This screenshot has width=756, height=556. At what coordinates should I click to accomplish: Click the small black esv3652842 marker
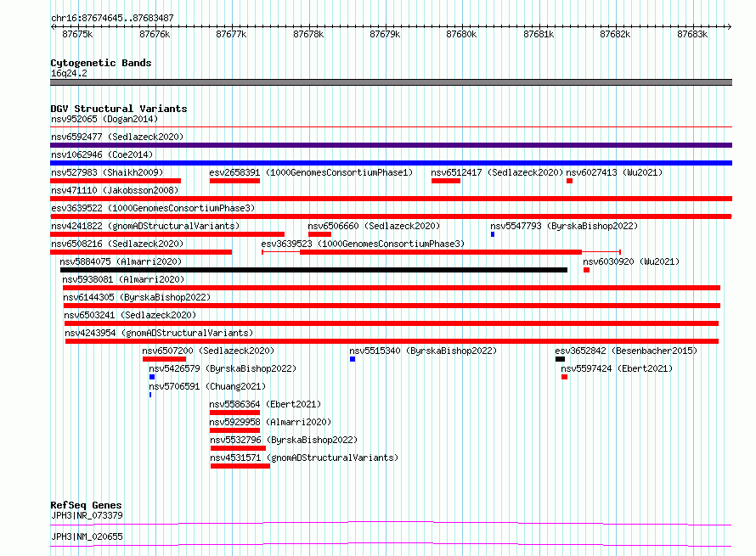coord(560,359)
